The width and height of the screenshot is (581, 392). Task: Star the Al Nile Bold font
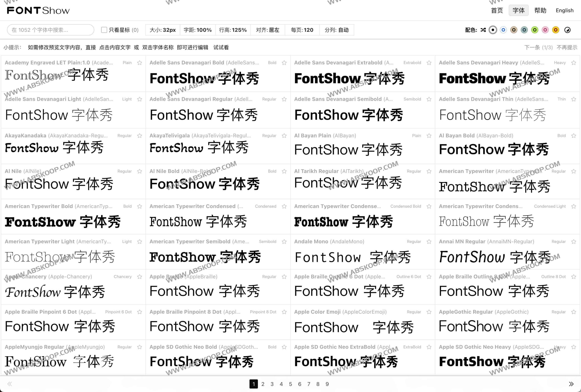pos(284,171)
